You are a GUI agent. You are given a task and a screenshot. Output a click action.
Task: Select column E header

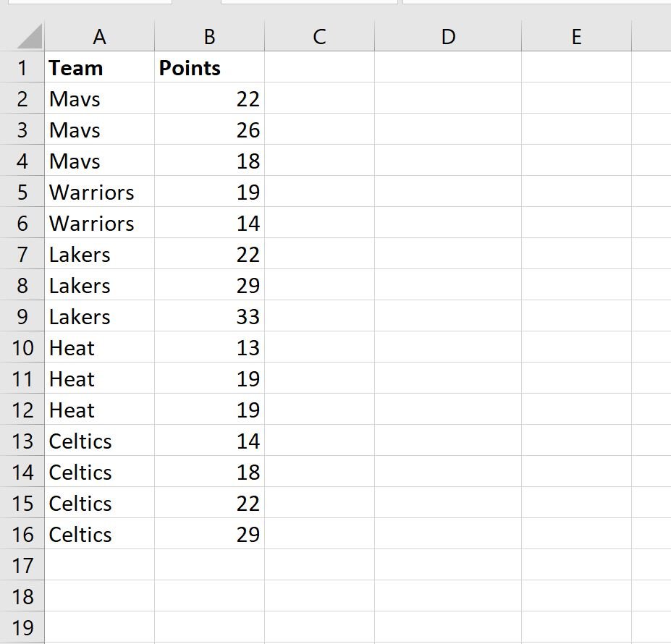click(576, 37)
